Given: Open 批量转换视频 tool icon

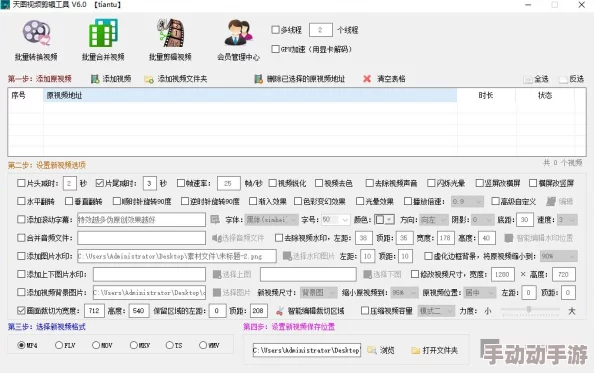Looking at the screenshot, I should [x=36, y=33].
